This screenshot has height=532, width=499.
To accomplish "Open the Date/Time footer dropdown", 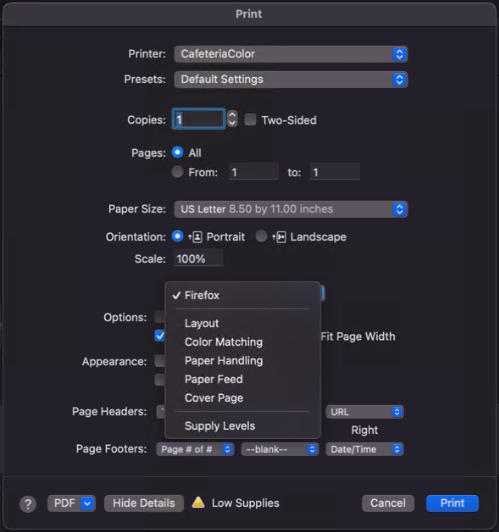I will pos(365,449).
